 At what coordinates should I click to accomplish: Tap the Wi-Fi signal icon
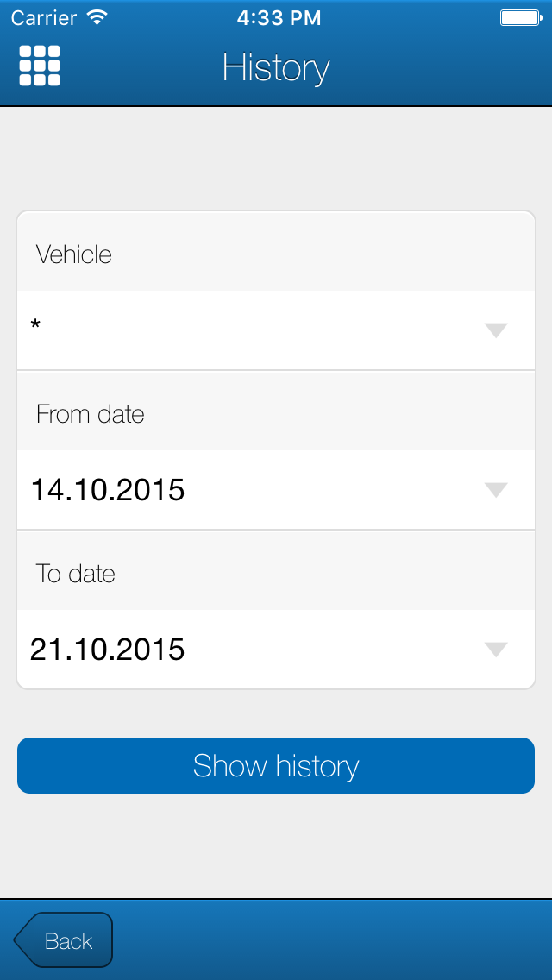[x=97, y=17]
